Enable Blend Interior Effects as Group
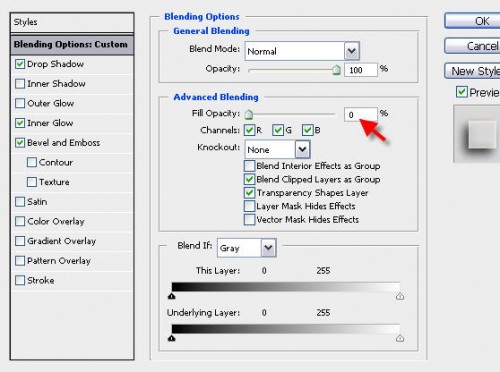 (249, 166)
